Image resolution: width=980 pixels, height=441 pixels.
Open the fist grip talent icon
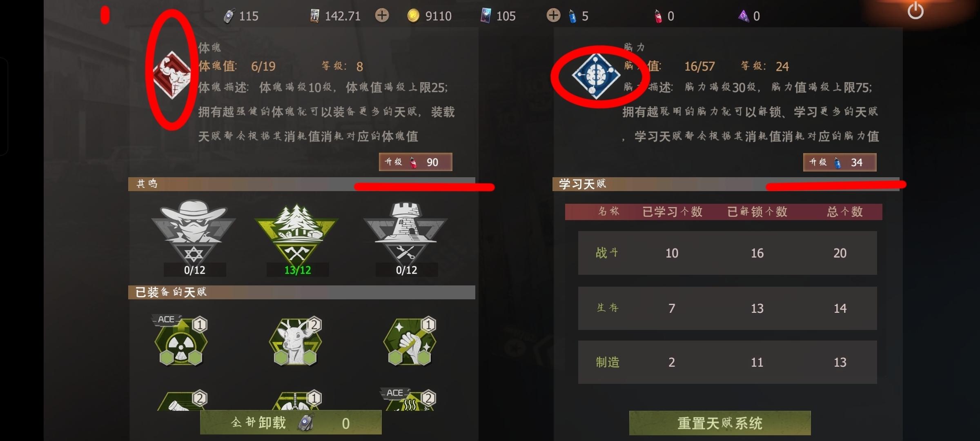coord(410,341)
